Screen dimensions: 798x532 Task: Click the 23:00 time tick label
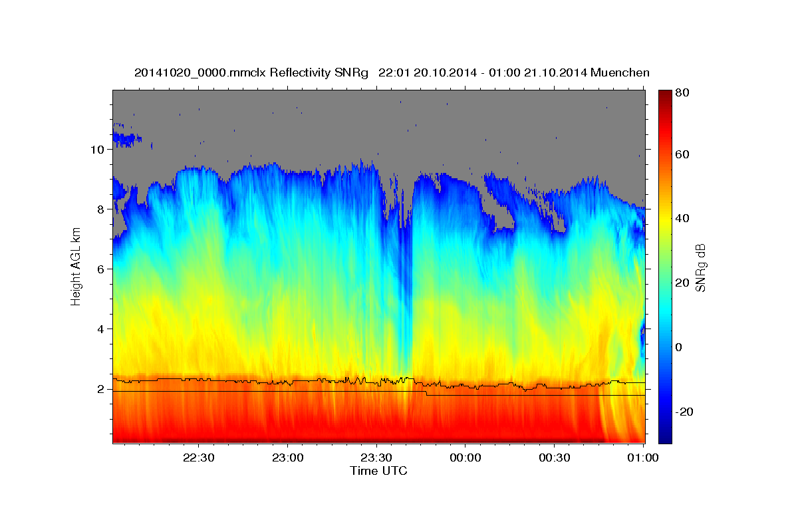click(x=287, y=458)
